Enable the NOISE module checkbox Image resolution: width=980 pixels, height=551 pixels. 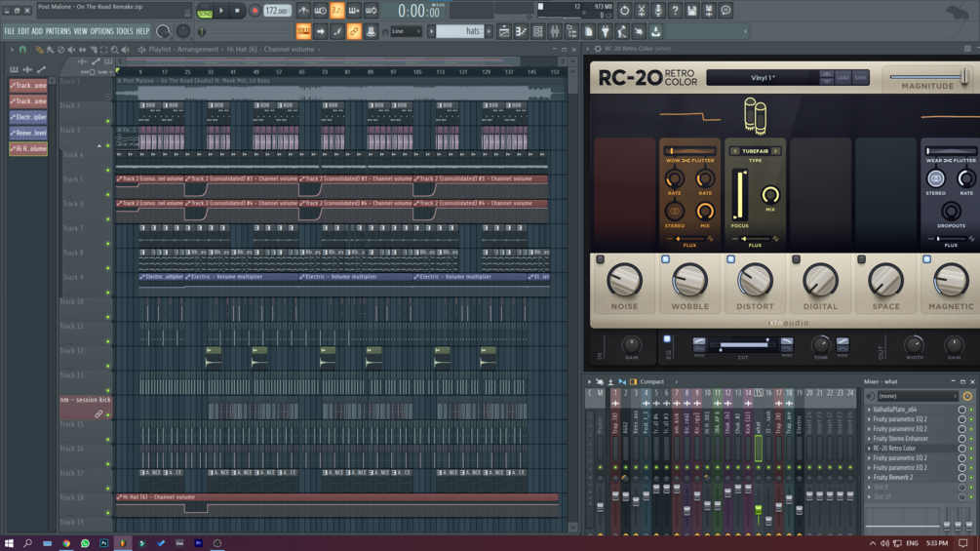600,259
